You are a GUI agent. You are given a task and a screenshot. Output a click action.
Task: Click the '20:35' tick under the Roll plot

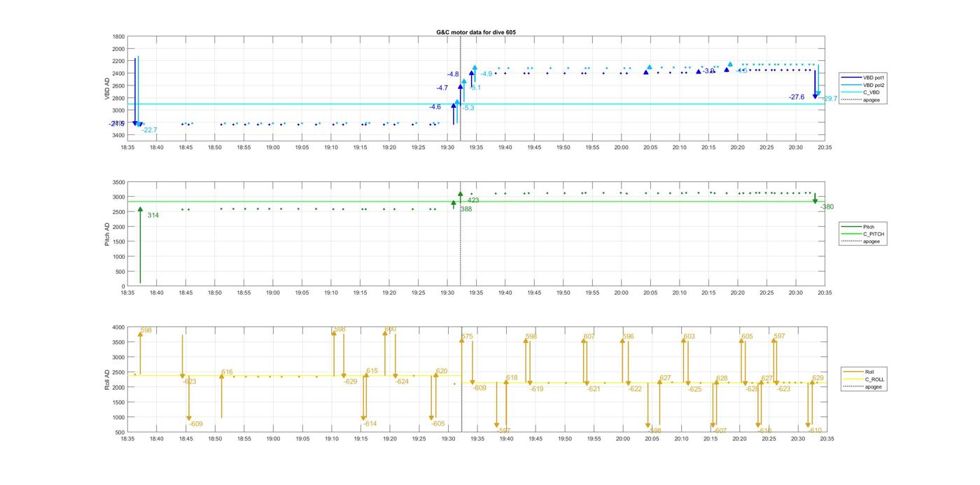(827, 440)
